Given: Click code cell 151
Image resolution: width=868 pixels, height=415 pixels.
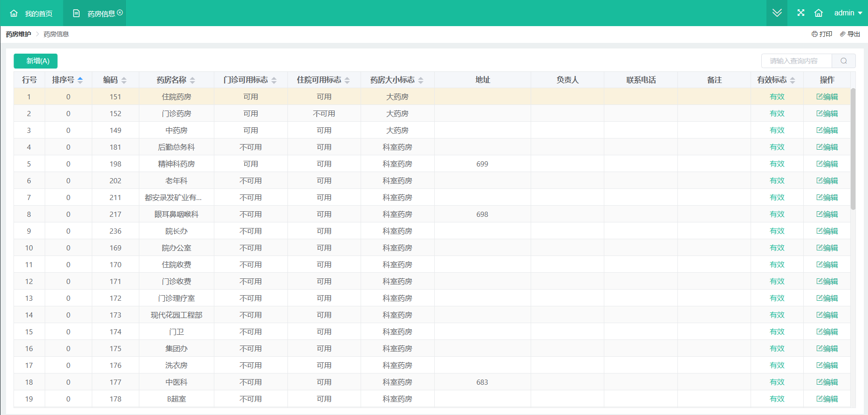Looking at the screenshot, I should 115,97.
